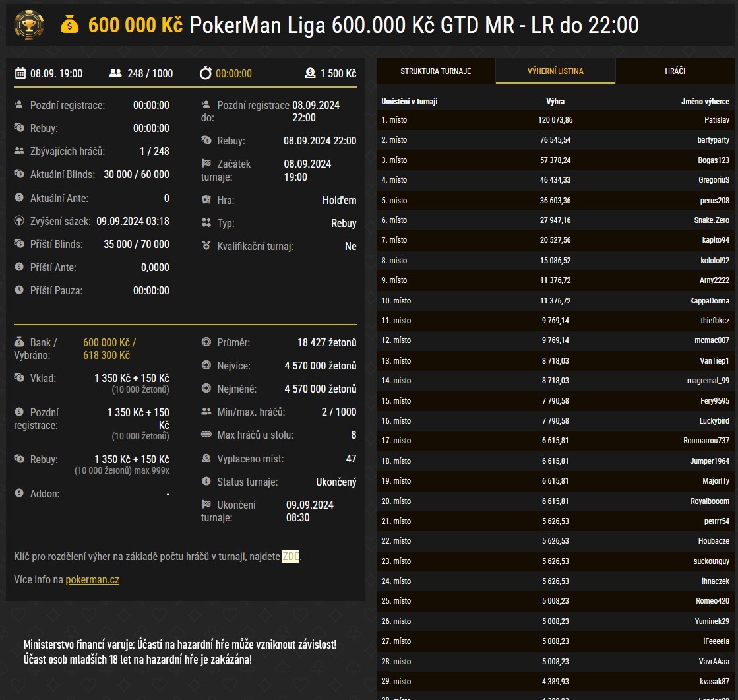Click the tournament title PokerMan Liga heading
Image resolution: width=738 pixels, height=700 pixels.
click(414, 25)
